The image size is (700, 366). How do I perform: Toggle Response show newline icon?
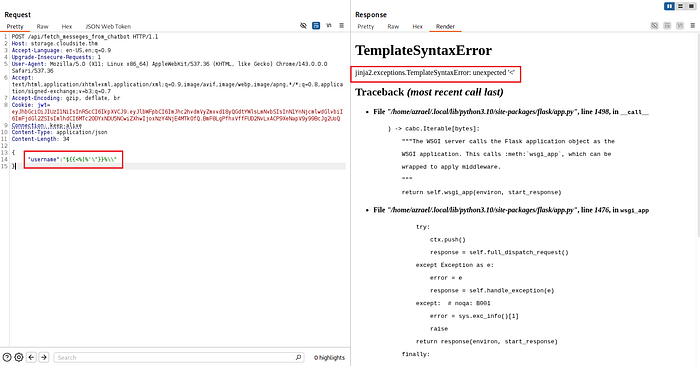tap(680, 26)
